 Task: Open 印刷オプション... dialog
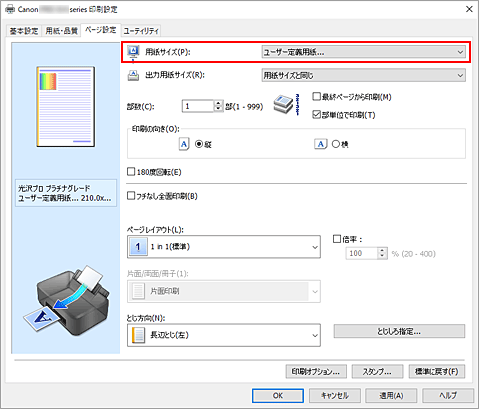click(316, 371)
